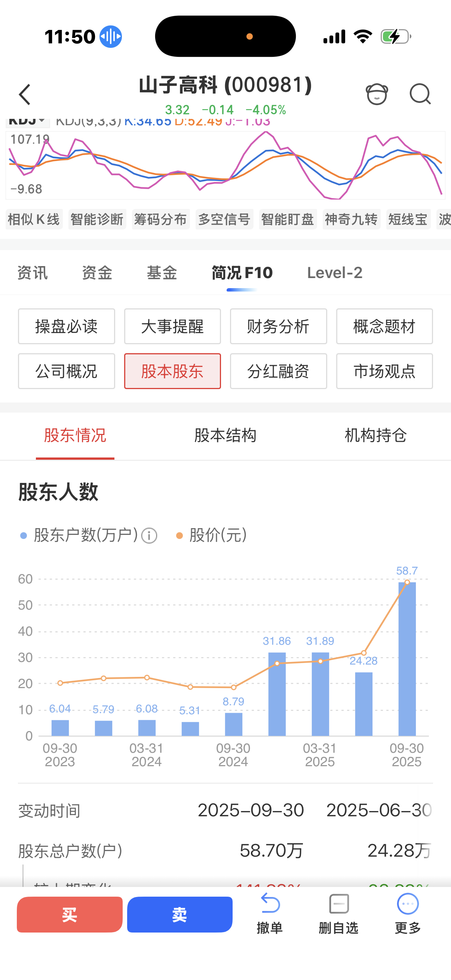Viewport: 451px width, 980px height.
Task: Tap the search magnifier icon
Action: [420, 93]
